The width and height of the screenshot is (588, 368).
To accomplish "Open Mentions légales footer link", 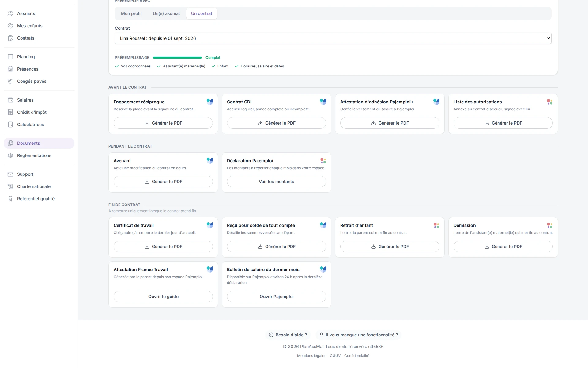I will tap(311, 356).
